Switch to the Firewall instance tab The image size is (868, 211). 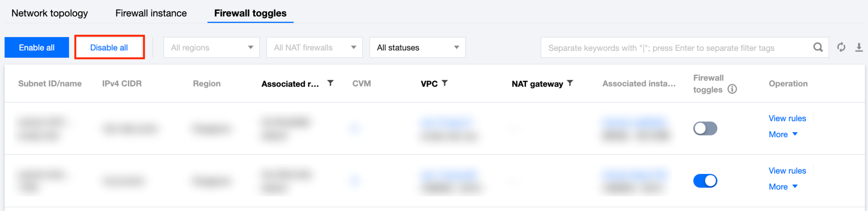click(151, 13)
